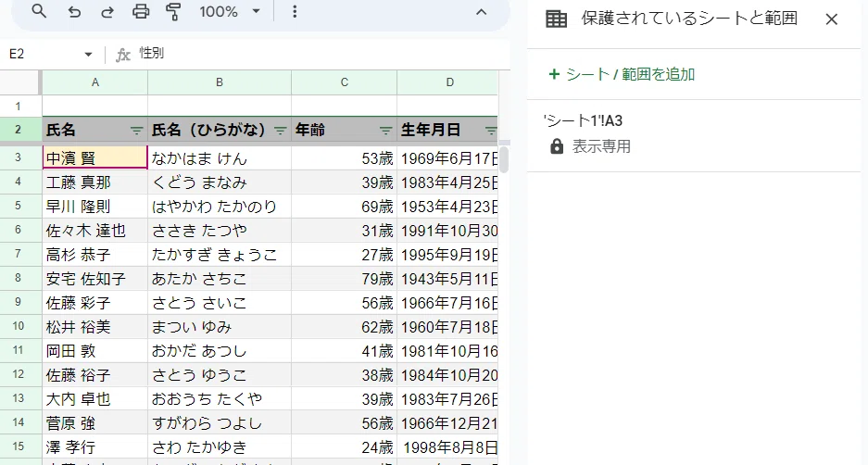Click the vertical scrollbar thumb
The image size is (868, 465).
pyautogui.click(x=504, y=159)
